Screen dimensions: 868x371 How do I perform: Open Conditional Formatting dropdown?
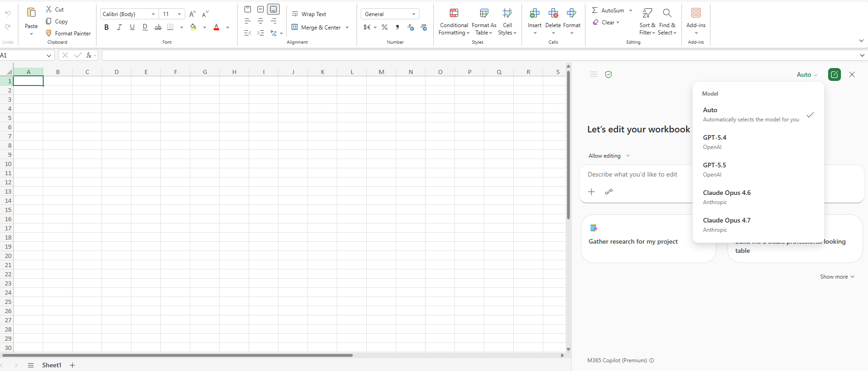454,21
